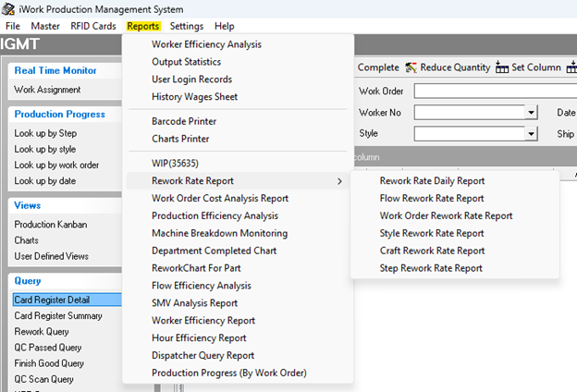577x392 pixels.
Task: Open the Barcode Printer option
Action: coord(184,121)
